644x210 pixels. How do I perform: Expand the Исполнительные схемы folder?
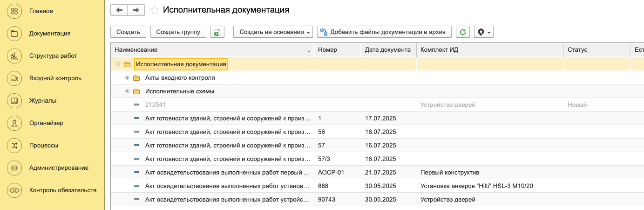(x=127, y=91)
